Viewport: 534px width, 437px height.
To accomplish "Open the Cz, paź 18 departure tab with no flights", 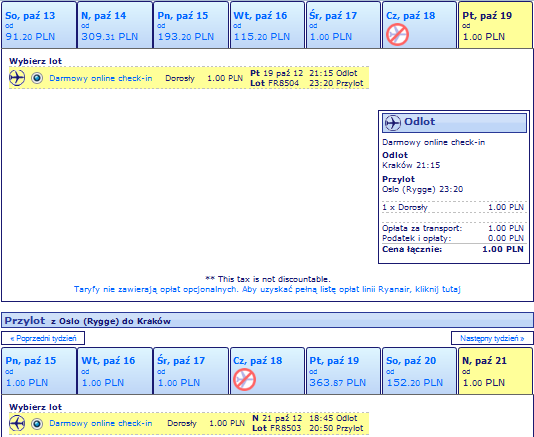I will [x=420, y=25].
